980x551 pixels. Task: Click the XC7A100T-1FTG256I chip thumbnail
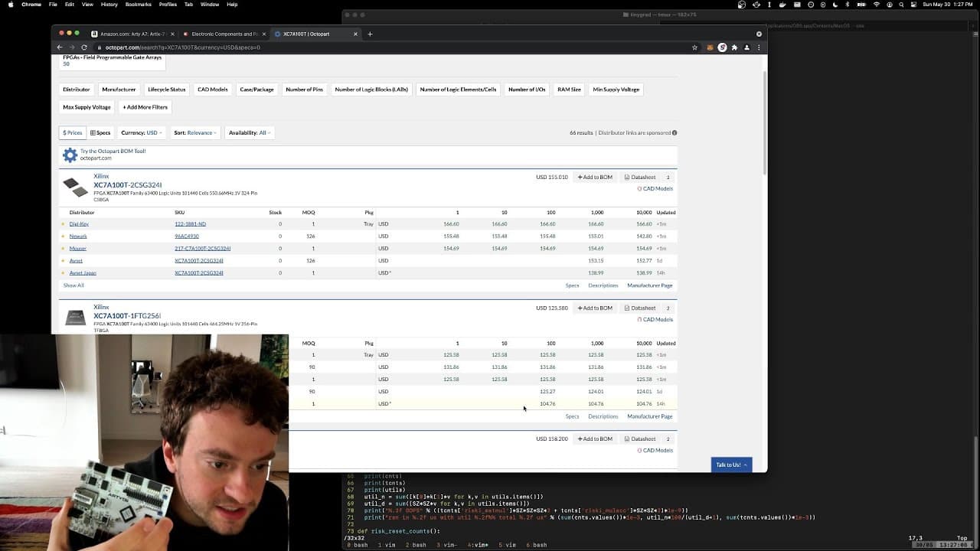click(x=75, y=318)
